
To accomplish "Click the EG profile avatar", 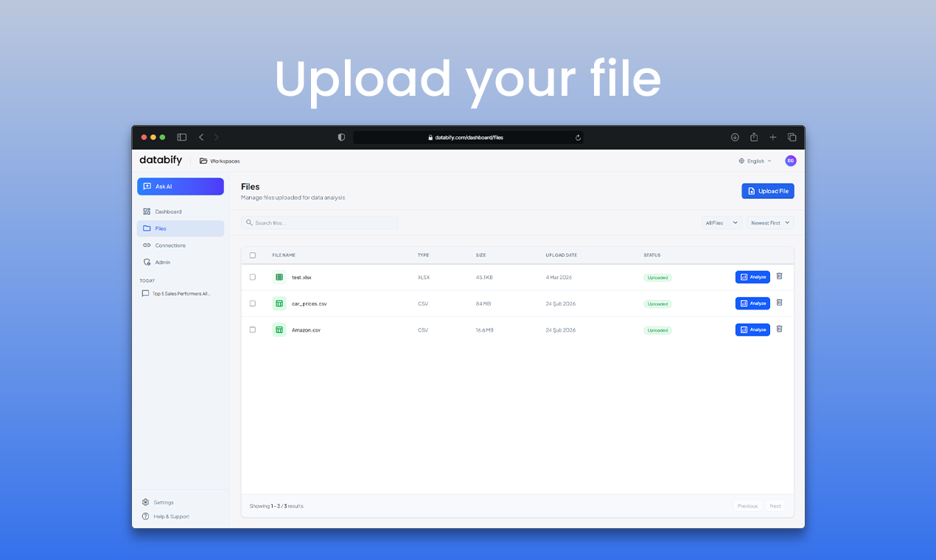I will tap(790, 161).
